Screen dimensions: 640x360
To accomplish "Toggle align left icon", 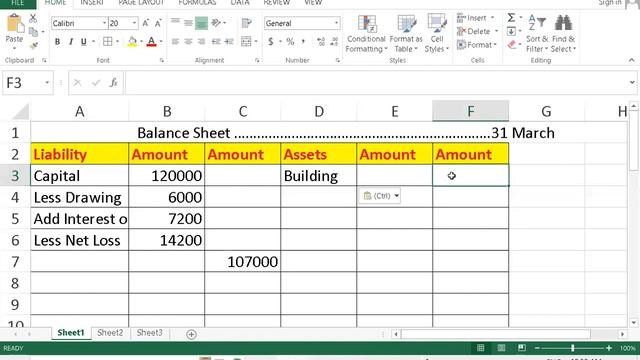I will 176,42.
